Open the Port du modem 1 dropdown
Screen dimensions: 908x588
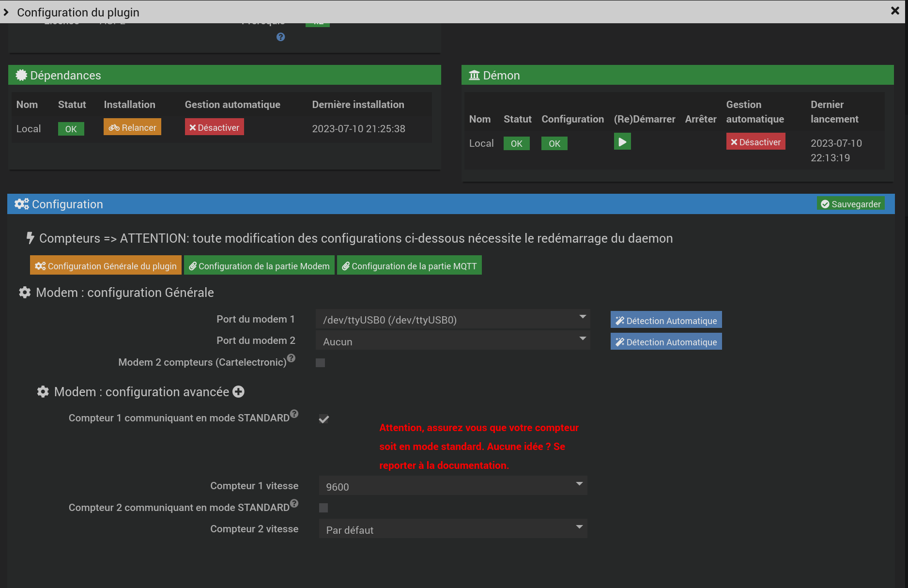tap(452, 320)
